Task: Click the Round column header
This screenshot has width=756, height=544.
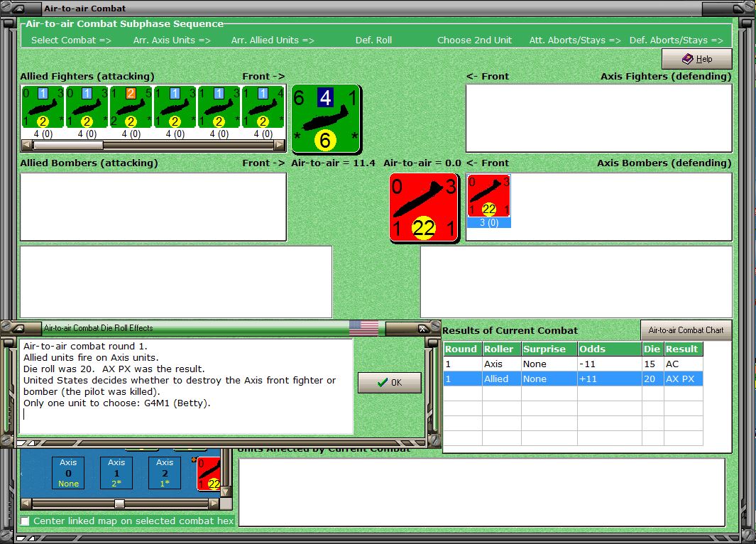Action: [x=462, y=349]
